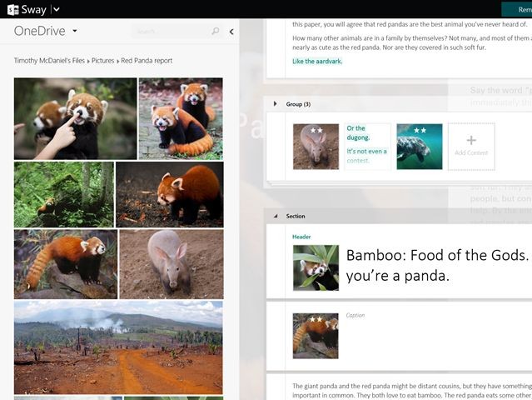Screen dimensions: 532x400
Task: Click the 'Like the aardvark.' highlighted text
Action: [317, 61]
